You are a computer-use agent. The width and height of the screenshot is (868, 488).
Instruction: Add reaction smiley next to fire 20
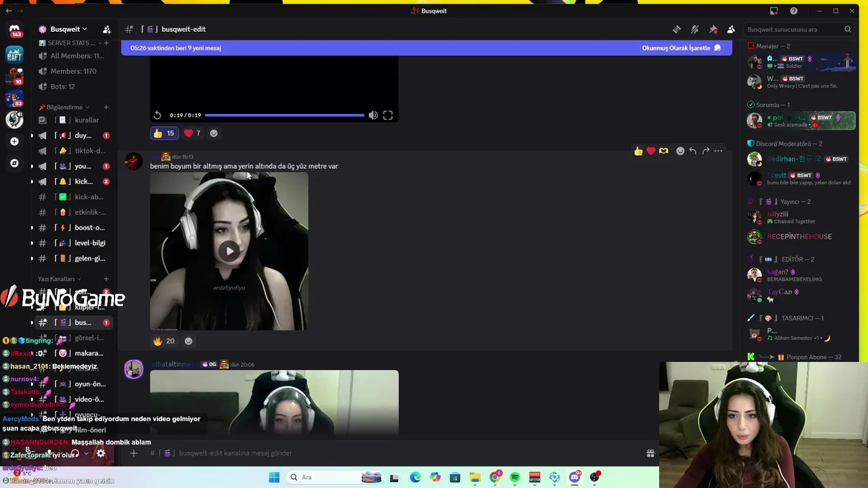189,341
